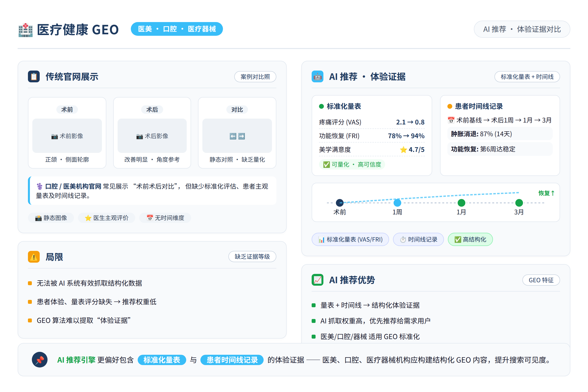The height and width of the screenshot is (392, 588).
Task: Click the 静态图像 tag
Action: (x=51, y=218)
